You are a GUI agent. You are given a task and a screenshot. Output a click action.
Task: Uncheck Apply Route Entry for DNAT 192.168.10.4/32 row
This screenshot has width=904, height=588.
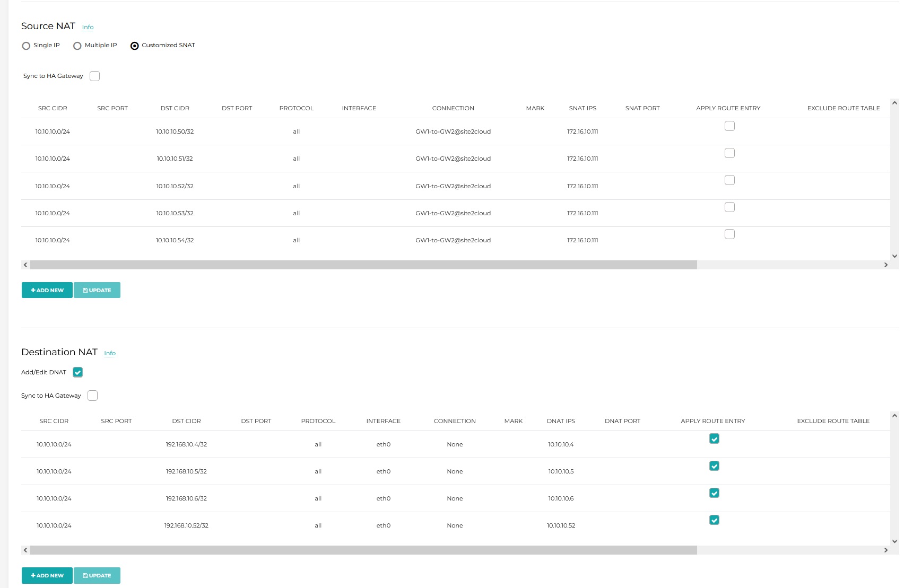(x=715, y=439)
